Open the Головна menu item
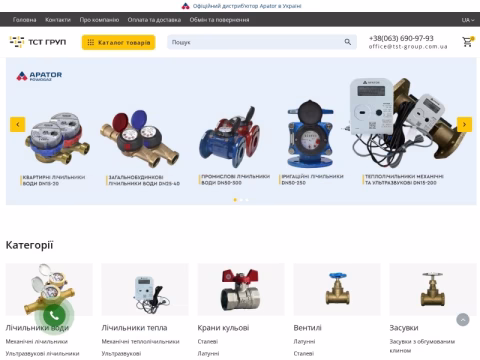The height and width of the screenshot is (360, 480). (x=24, y=20)
